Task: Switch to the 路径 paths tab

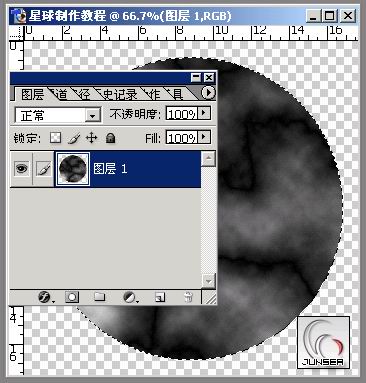Action: click(x=83, y=94)
